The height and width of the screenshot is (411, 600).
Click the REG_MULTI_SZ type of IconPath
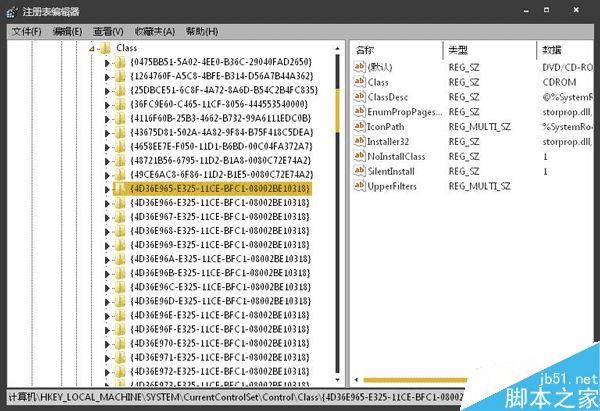tap(479, 127)
